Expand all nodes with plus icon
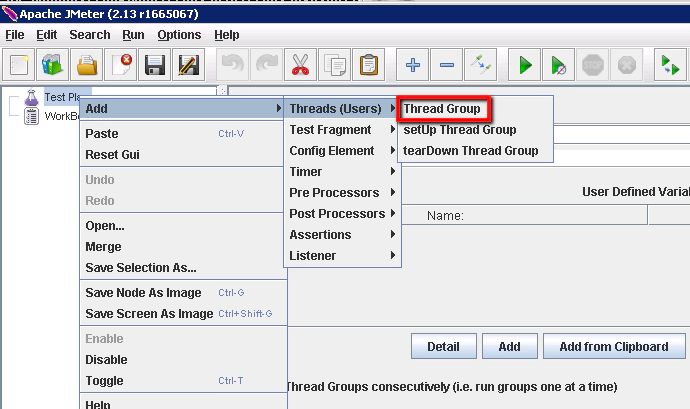This screenshot has width=690, height=409. pyautogui.click(x=412, y=65)
